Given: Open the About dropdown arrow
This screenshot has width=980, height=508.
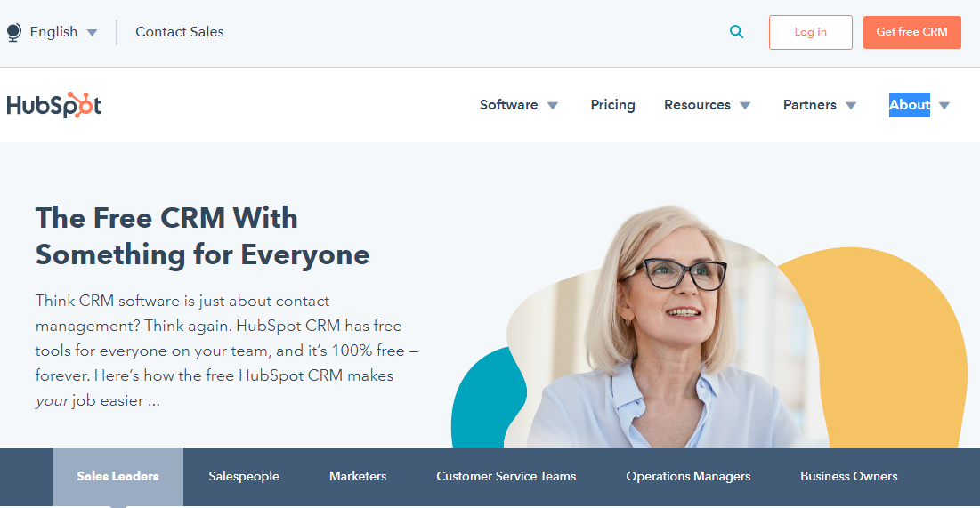Looking at the screenshot, I should click(x=944, y=106).
